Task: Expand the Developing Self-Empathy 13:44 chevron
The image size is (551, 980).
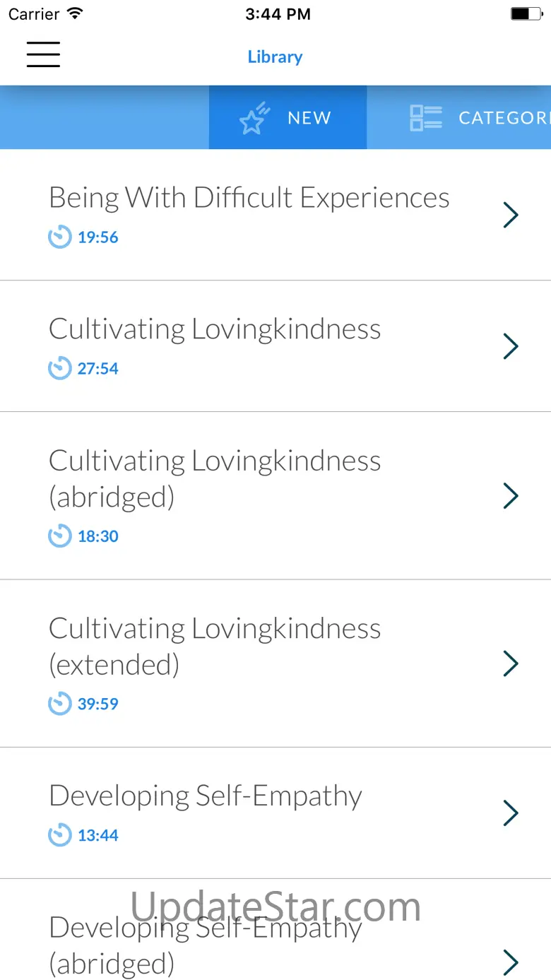Action: coord(511,813)
